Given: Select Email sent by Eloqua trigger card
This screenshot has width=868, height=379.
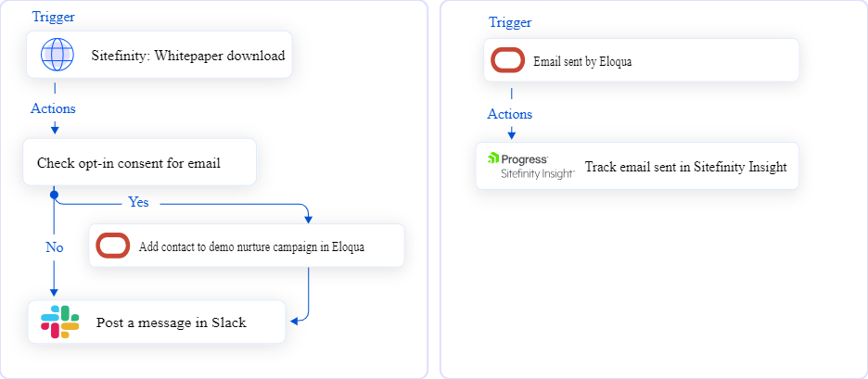Looking at the screenshot, I should coord(641,60).
